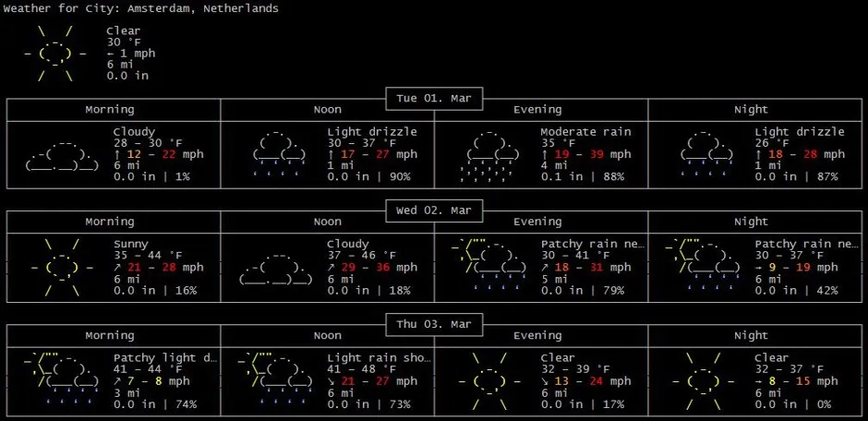Click the '3 mi' visibility on Thursday morning
This screenshot has width=868, height=421.
pyautogui.click(x=127, y=392)
